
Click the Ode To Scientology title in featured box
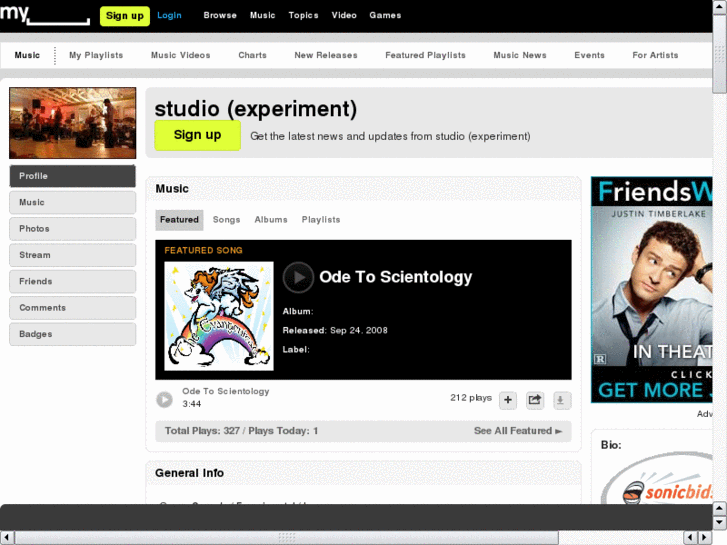tap(395, 277)
